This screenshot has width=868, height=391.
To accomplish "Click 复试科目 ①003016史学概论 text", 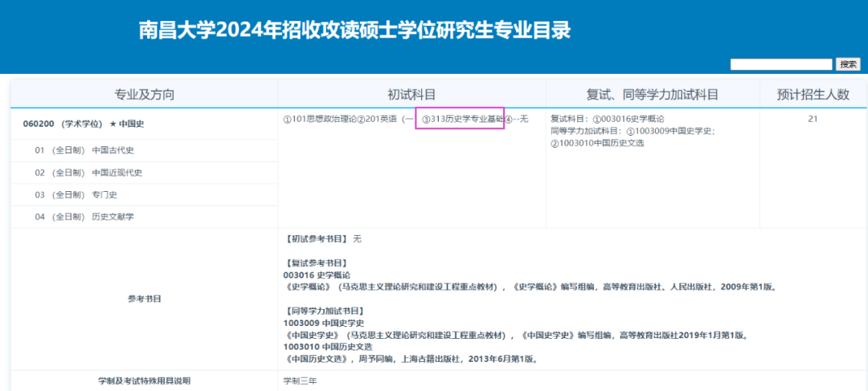I will [x=608, y=118].
